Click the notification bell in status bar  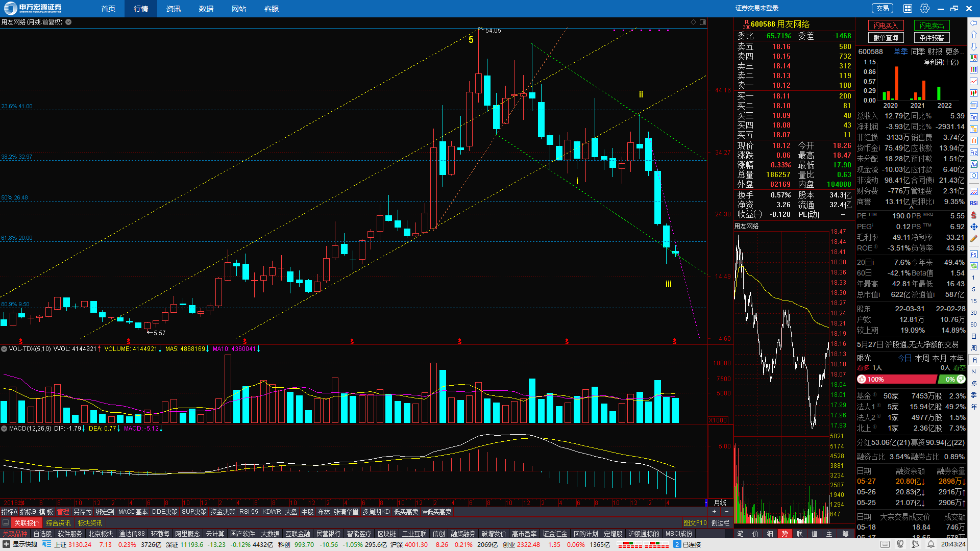pos(931,544)
